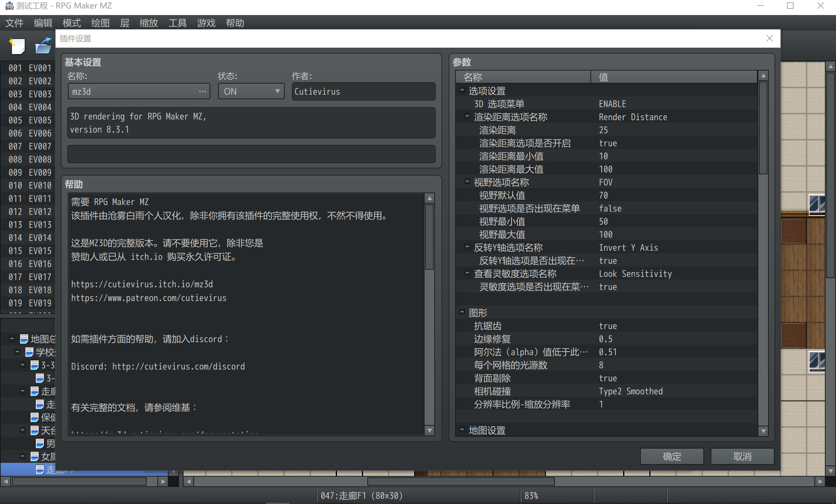Click the 名称 column header in 参数
This screenshot has width=836, height=504.
coord(523,77)
